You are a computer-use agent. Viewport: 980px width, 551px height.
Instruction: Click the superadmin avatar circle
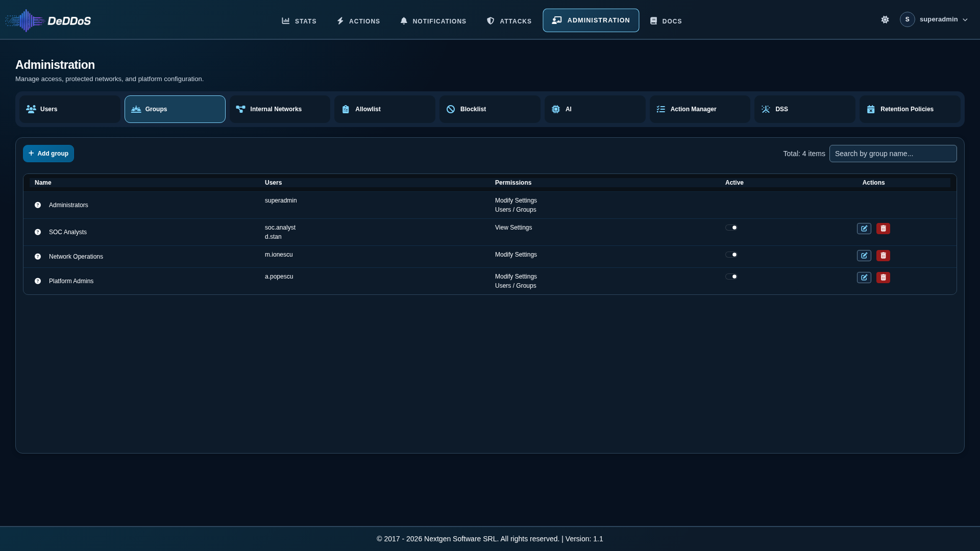coord(907,19)
